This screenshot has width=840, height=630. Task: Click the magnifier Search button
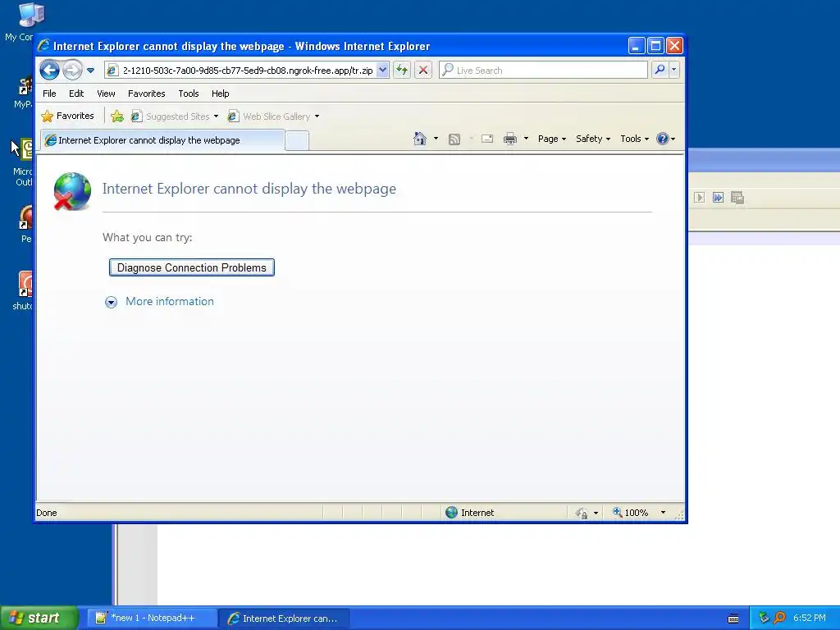click(660, 71)
